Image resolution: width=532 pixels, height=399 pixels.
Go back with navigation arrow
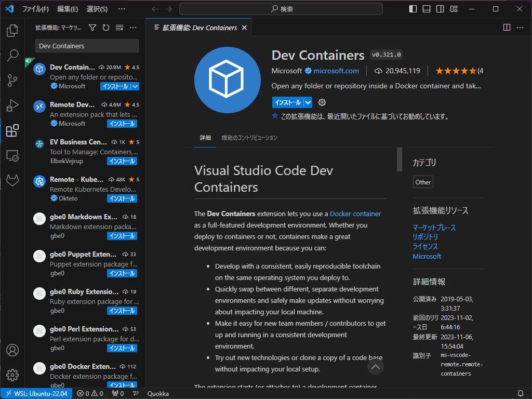pyautogui.click(x=155, y=9)
